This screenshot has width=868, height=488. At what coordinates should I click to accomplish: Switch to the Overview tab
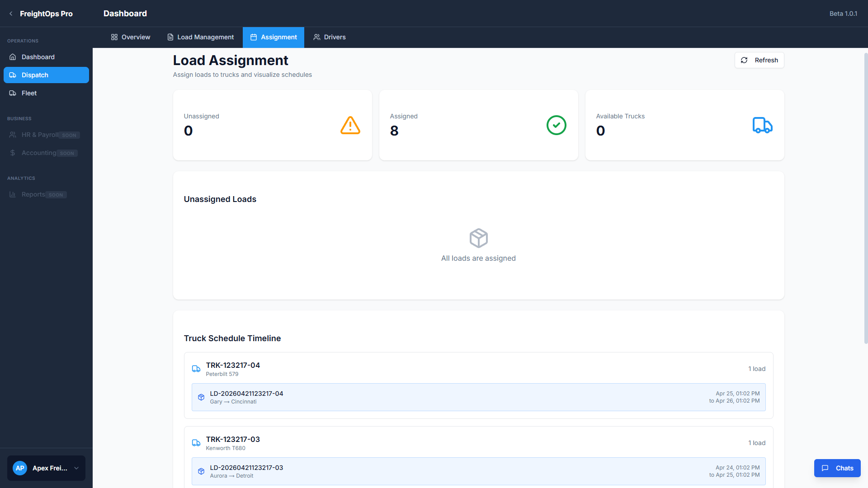[x=130, y=37]
